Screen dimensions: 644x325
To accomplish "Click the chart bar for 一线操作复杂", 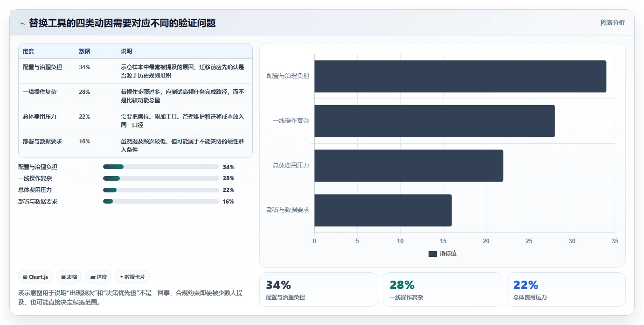I will [435, 121].
